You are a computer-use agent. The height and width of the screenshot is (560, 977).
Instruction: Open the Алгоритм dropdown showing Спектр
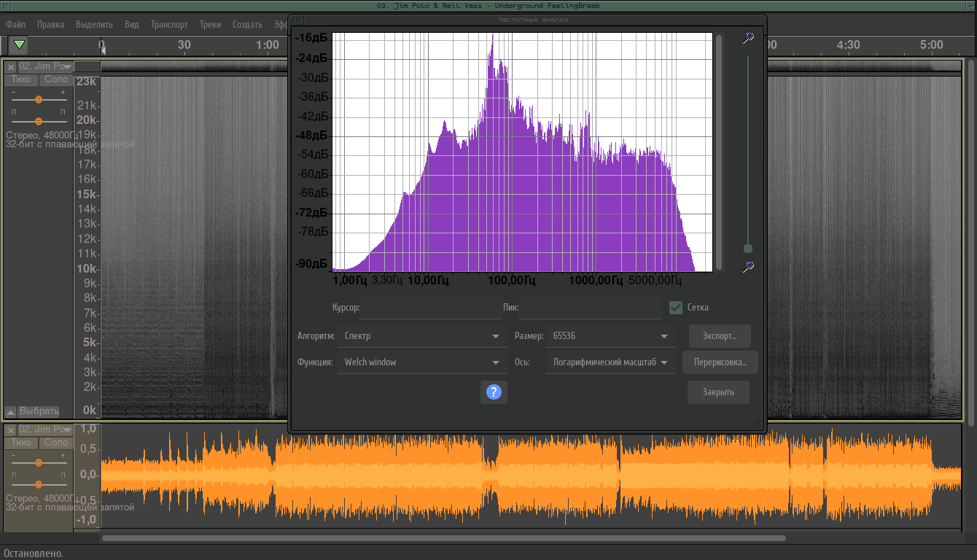[421, 336]
